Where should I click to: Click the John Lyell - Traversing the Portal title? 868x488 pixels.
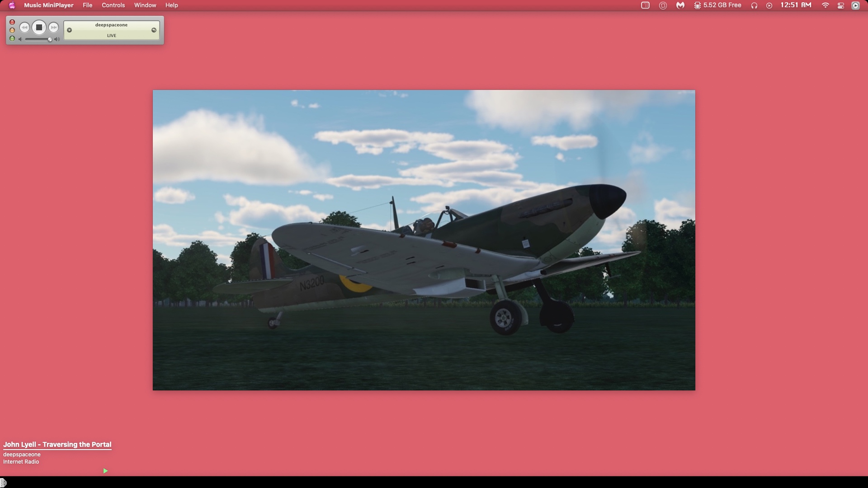57,445
